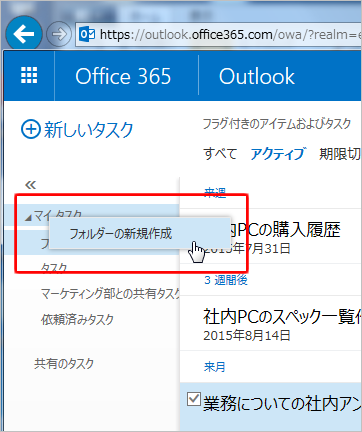
Task: Click the 来月 group header
Action: tap(215, 367)
